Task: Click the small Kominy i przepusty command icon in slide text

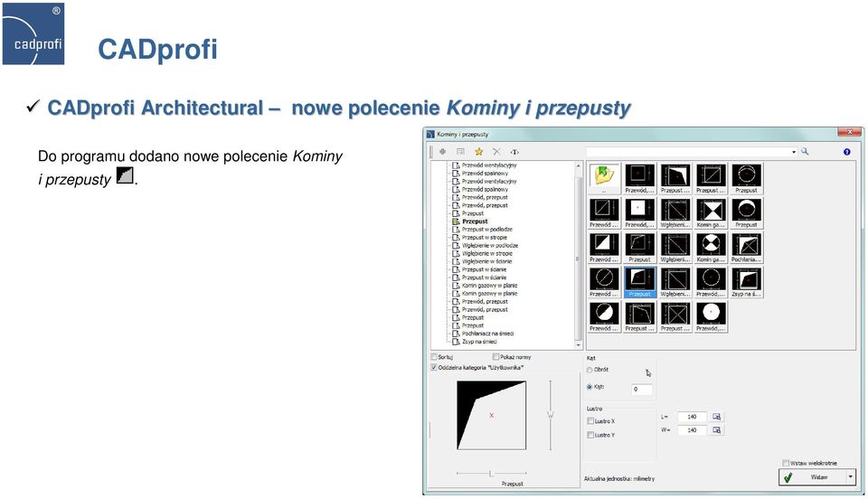Action: click(x=125, y=175)
